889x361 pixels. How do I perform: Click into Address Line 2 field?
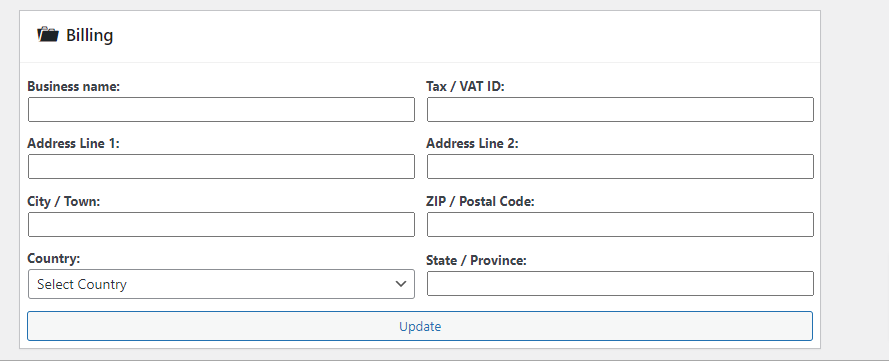click(620, 167)
